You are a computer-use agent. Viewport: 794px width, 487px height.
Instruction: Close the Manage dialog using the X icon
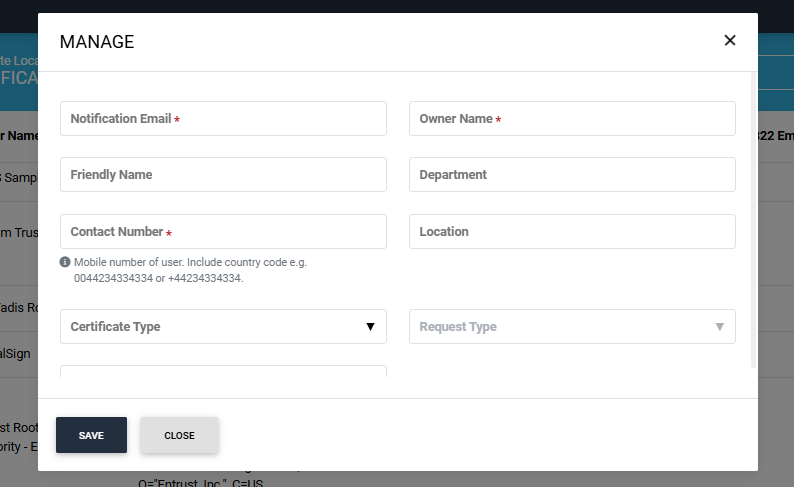729,41
